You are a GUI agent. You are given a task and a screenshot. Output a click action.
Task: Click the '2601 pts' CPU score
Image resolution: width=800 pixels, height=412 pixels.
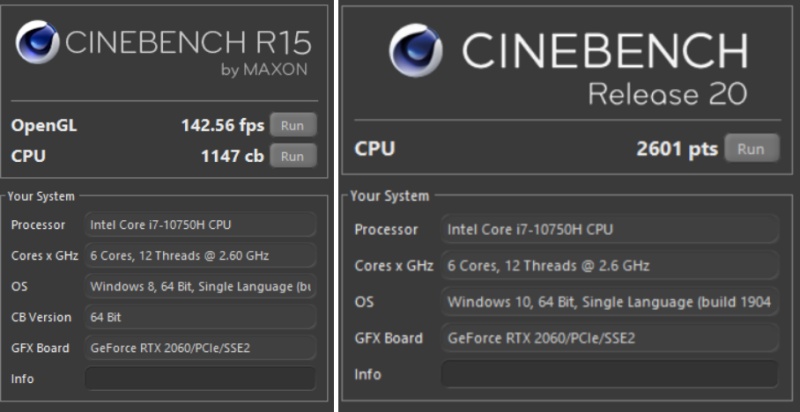677,149
